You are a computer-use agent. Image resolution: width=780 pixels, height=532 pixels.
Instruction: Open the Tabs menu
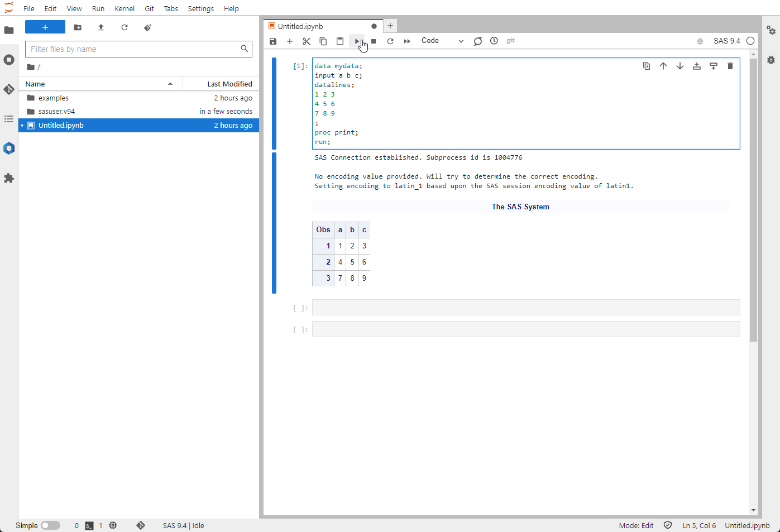tap(171, 8)
